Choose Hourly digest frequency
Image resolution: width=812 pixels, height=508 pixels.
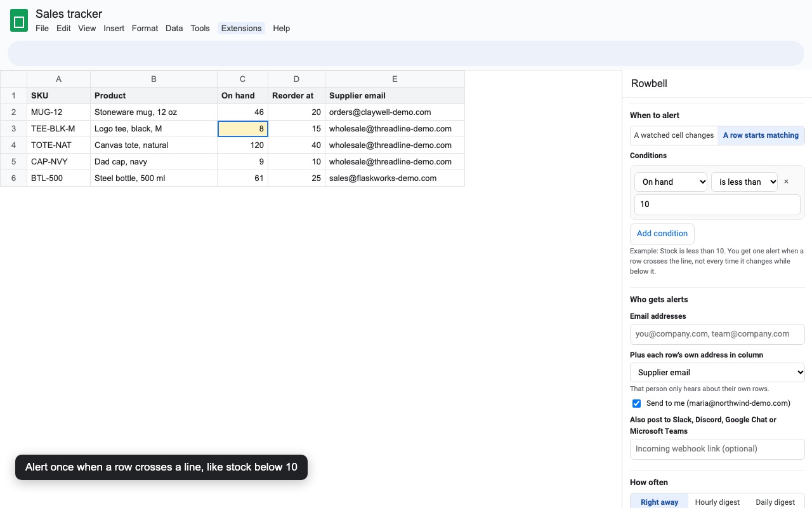(x=717, y=502)
